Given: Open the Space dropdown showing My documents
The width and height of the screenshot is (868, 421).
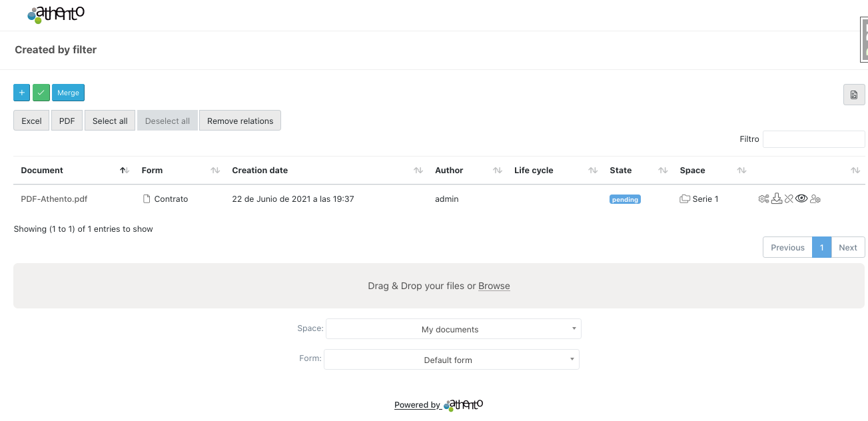Looking at the screenshot, I should tap(453, 329).
